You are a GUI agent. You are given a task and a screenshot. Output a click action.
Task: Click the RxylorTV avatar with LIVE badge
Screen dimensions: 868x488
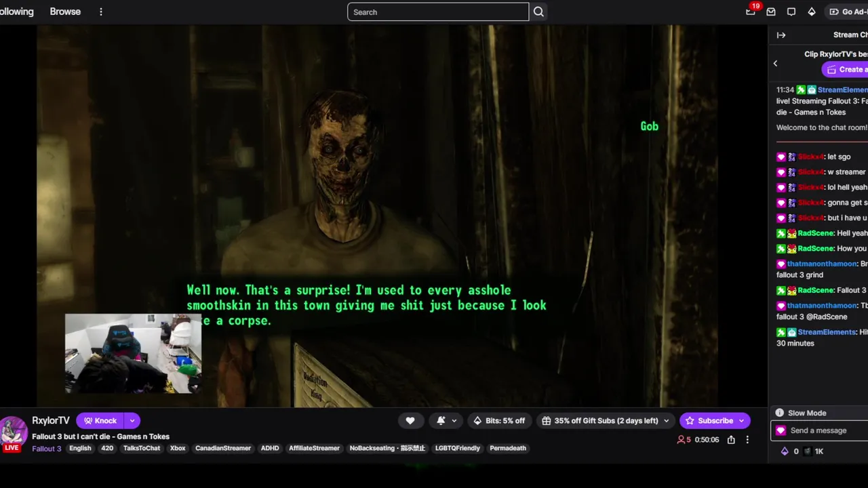(14, 434)
